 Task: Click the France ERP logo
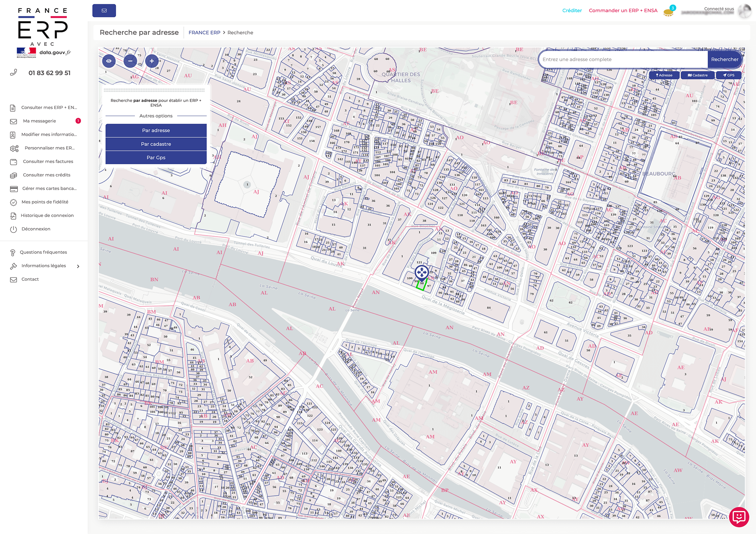[x=43, y=33]
